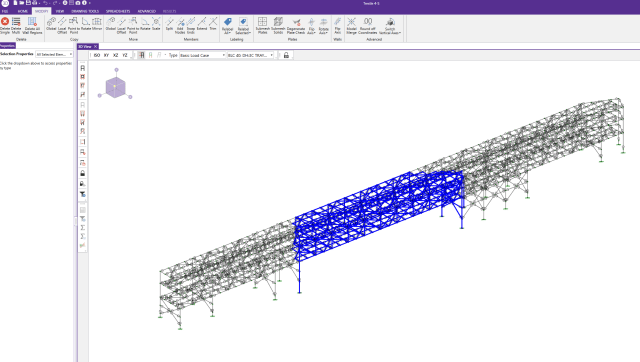Image resolution: width=640 pixels, height=362 pixels.
Task: Choose Local Offset in the Copy group
Action: tap(62, 25)
